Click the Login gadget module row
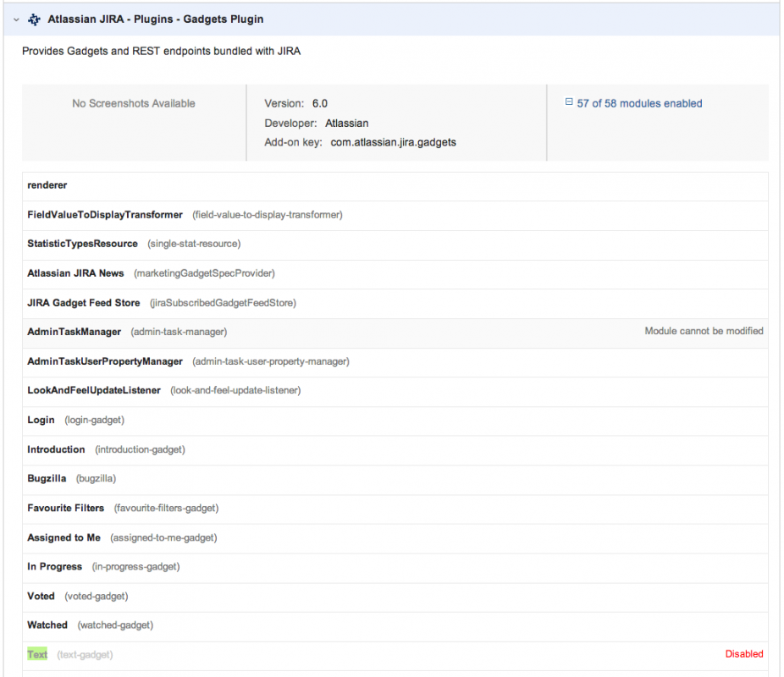Image resolution: width=784 pixels, height=677 pixels. click(41, 420)
